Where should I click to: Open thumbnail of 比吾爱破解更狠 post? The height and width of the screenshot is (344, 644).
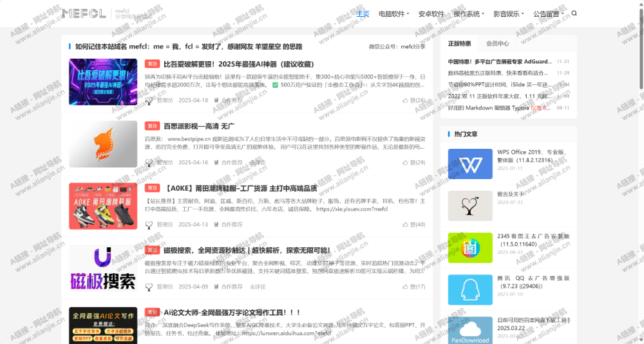coord(103,82)
